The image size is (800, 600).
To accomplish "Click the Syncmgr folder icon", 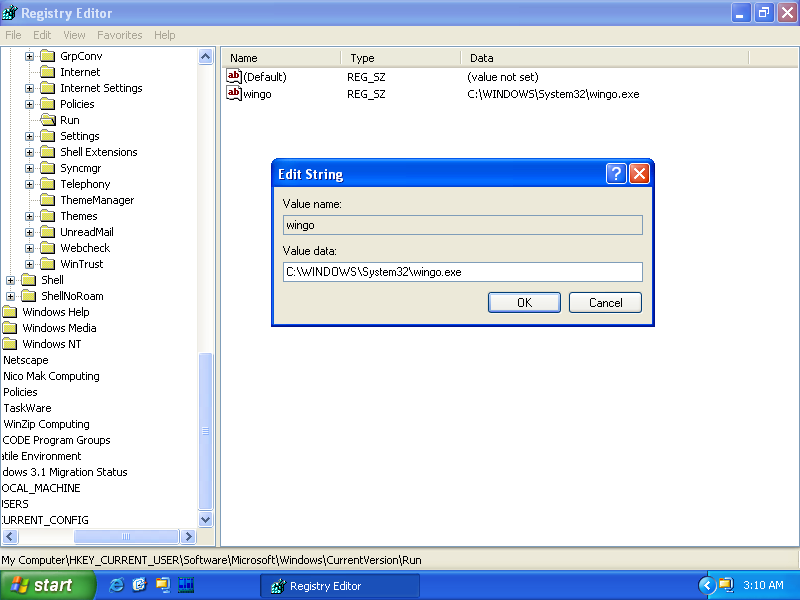I will click(x=47, y=168).
